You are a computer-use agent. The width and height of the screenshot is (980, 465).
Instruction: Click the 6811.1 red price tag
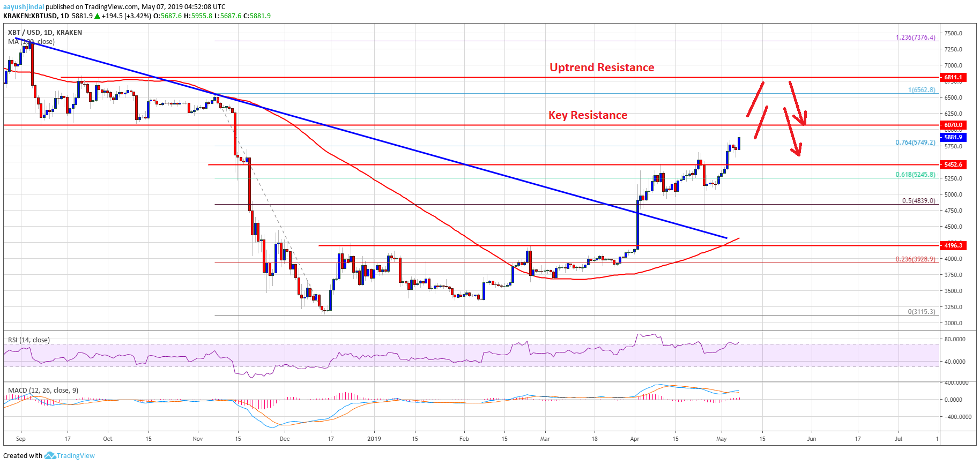[x=953, y=78]
